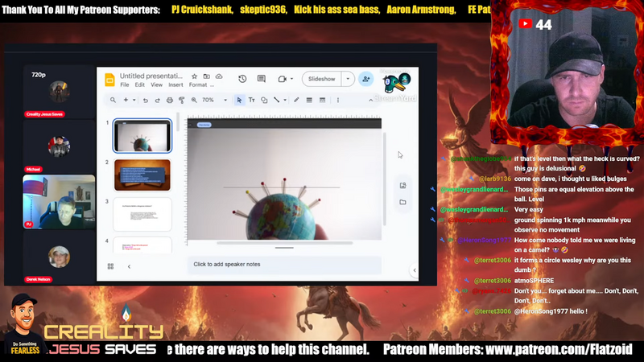Click the move to folder icon
644x362 pixels.
[x=207, y=76]
